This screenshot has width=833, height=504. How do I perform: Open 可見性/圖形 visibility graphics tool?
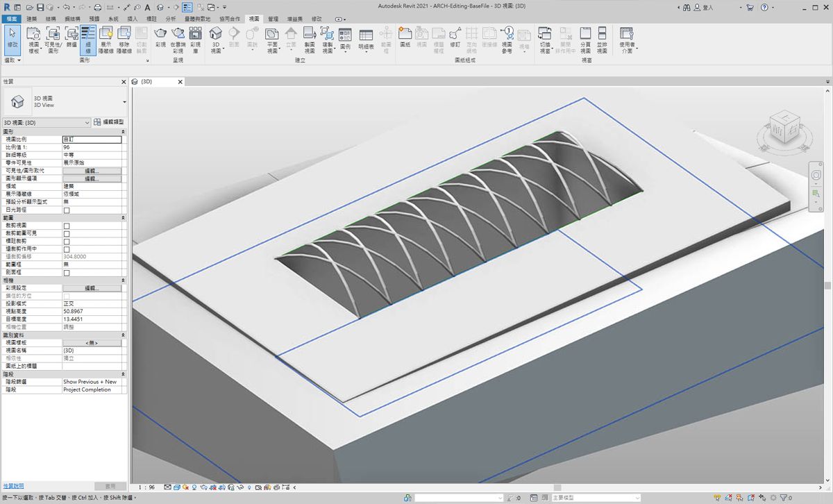click(x=52, y=40)
